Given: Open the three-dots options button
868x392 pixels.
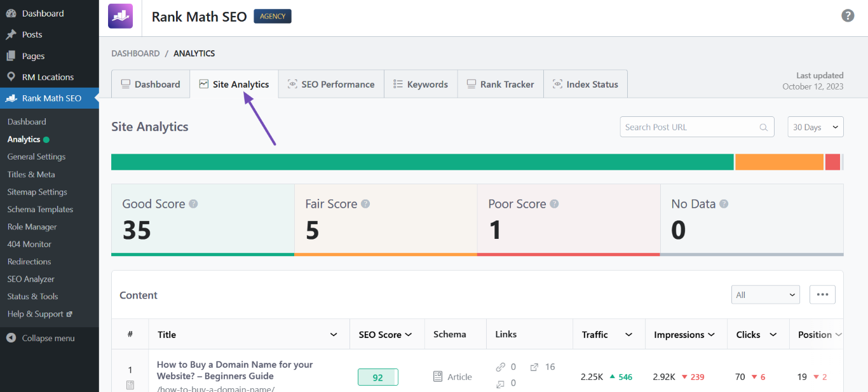Looking at the screenshot, I should (x=822, y=295).
